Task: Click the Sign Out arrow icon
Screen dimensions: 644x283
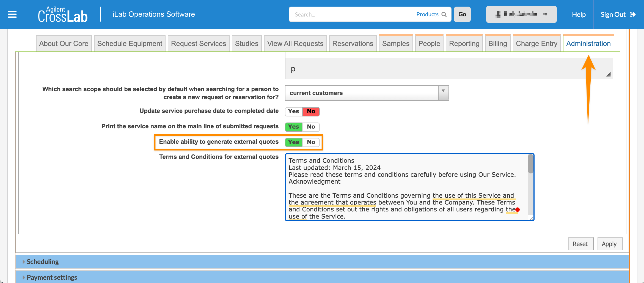Action: [633, 14]
